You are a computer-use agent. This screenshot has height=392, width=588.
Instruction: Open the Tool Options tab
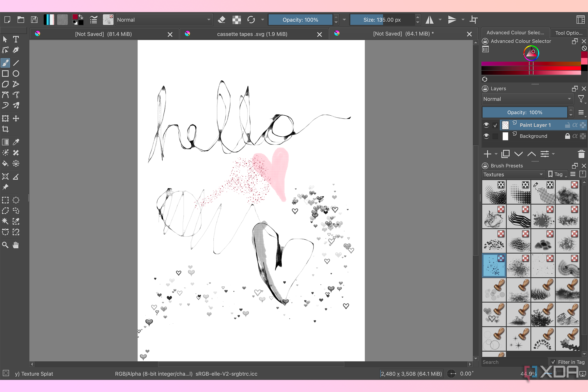tap(568, 33)
